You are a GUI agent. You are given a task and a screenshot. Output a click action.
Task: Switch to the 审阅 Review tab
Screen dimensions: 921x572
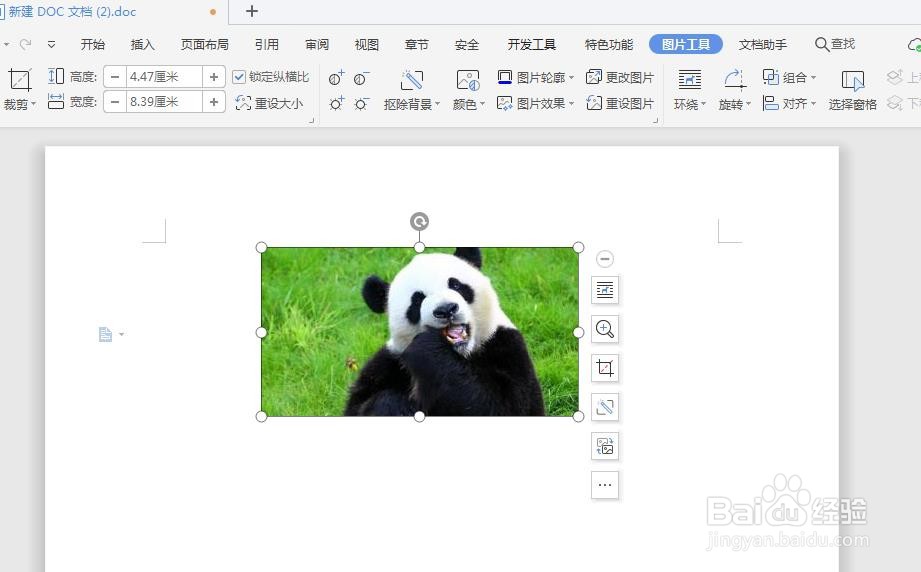pyautogui.click(x=317, y=44)
